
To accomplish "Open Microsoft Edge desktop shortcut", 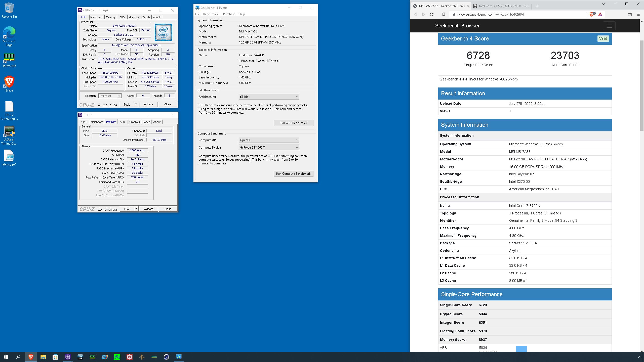I will tap(9, 36).
